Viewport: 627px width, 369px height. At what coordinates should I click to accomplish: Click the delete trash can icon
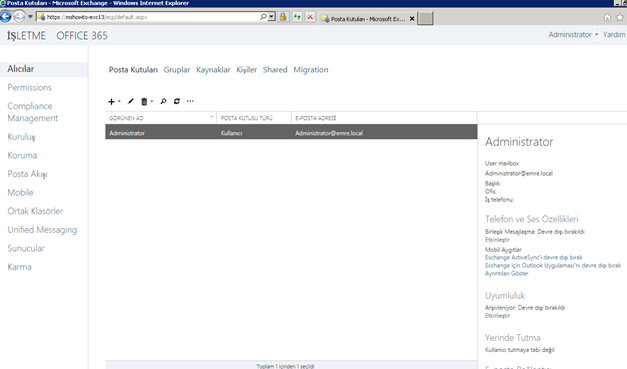(144, 102)
